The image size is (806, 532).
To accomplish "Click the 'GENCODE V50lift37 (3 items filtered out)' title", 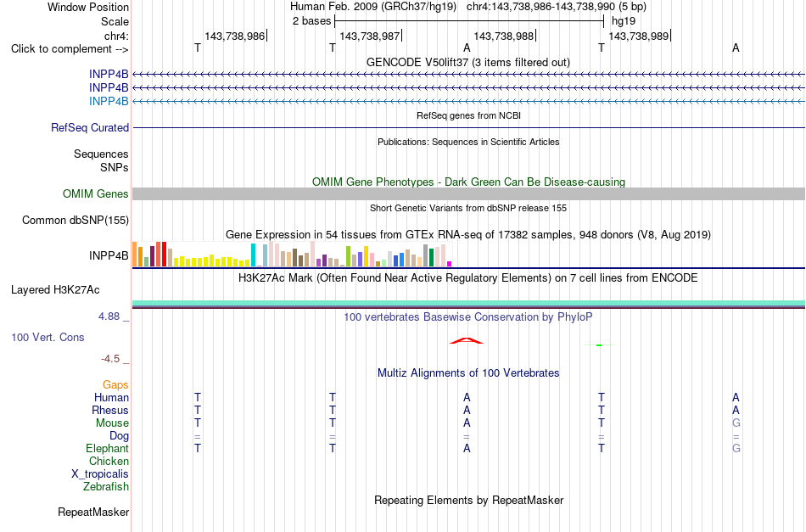I will [468, 62].
